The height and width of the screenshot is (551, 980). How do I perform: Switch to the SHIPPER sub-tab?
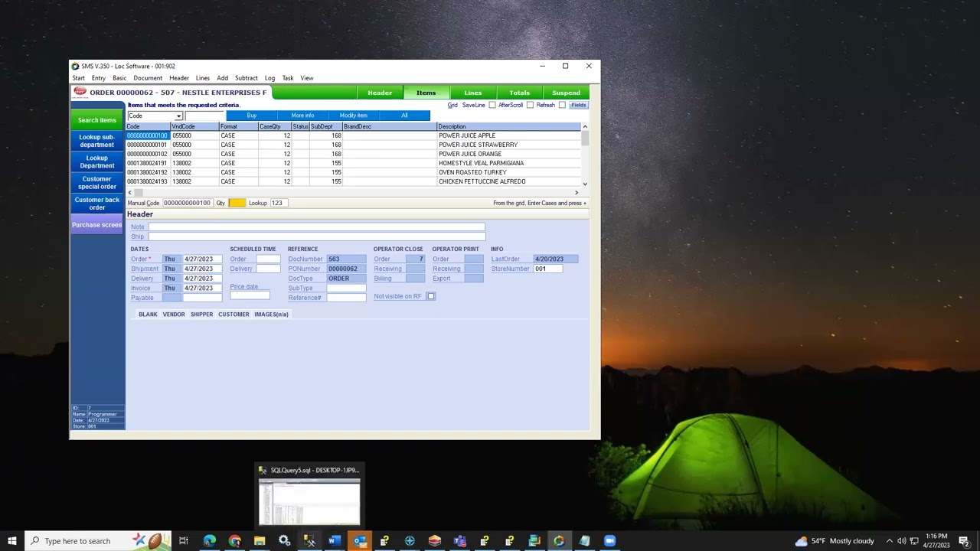[x=202, y=315]
